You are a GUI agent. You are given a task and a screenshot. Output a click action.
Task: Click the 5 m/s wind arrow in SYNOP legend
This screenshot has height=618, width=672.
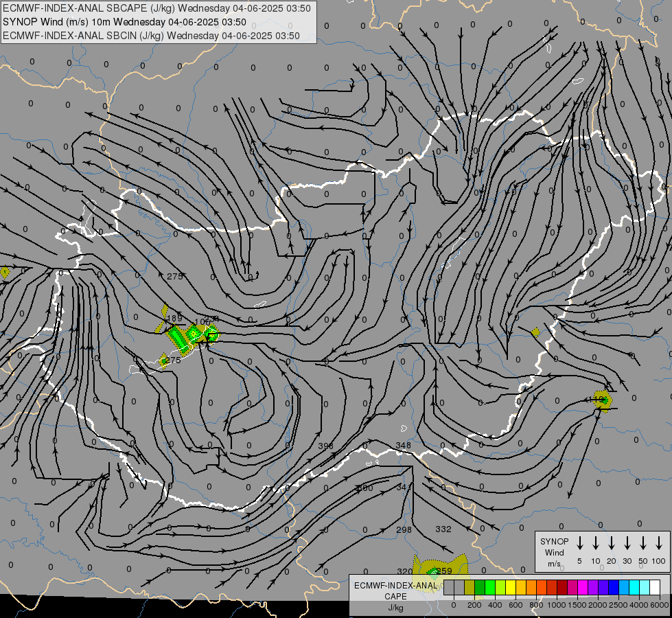pos(580,543)
